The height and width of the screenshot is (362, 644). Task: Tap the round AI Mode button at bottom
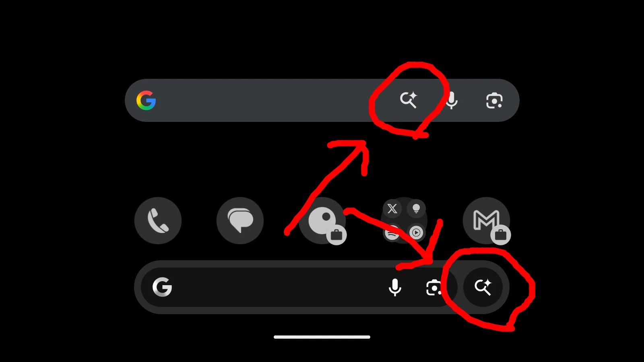(483, 287)
